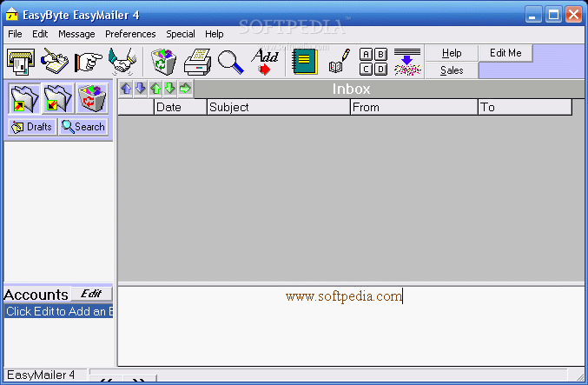
Task: Open the green address book notebook icon
Action: 305,62
